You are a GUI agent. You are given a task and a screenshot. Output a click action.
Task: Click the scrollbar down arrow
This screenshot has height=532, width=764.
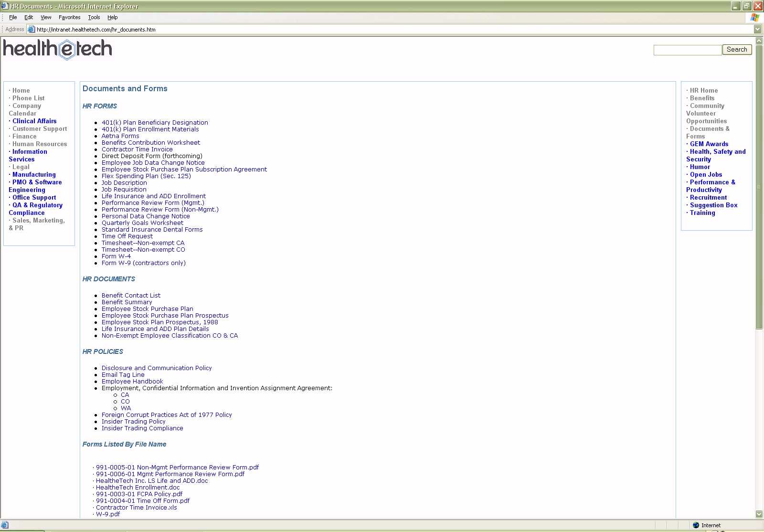coord(759,514)
